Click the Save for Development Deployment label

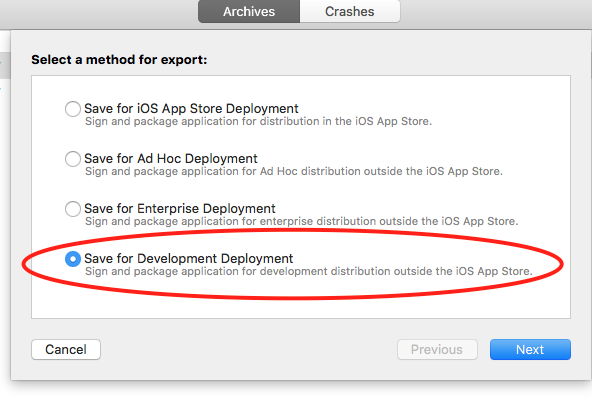tap(188, 258)
